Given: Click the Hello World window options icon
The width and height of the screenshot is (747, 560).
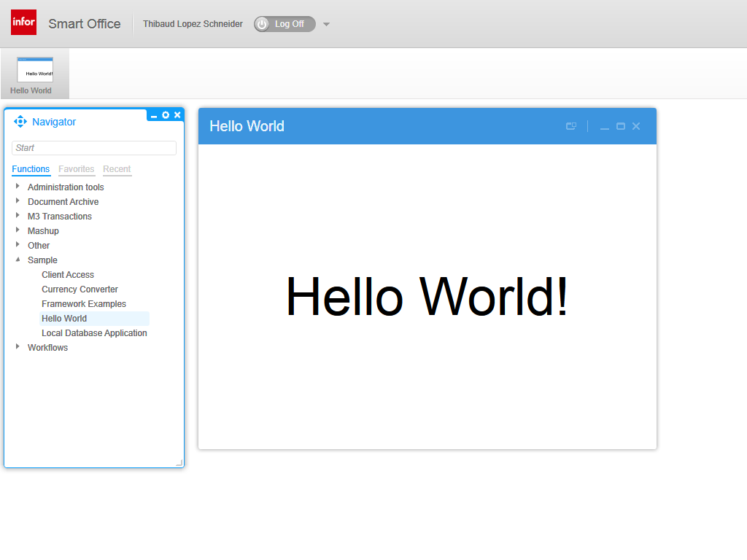Looking at the screenshot, I should click(571, 126).
